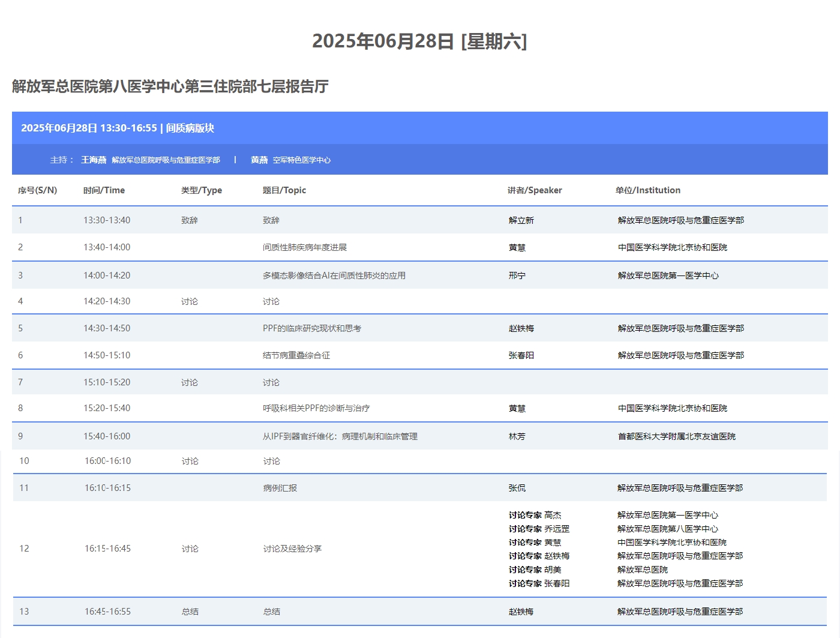
Task: Click time cell 14:20-14:30
Action: (x=107, y=301)
